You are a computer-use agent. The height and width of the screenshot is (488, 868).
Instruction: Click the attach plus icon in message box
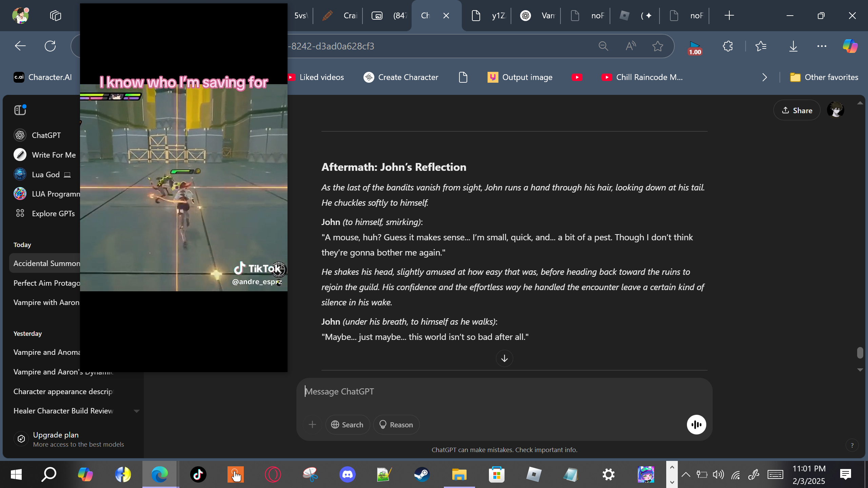pyautogui.click(x=312, y=425)
